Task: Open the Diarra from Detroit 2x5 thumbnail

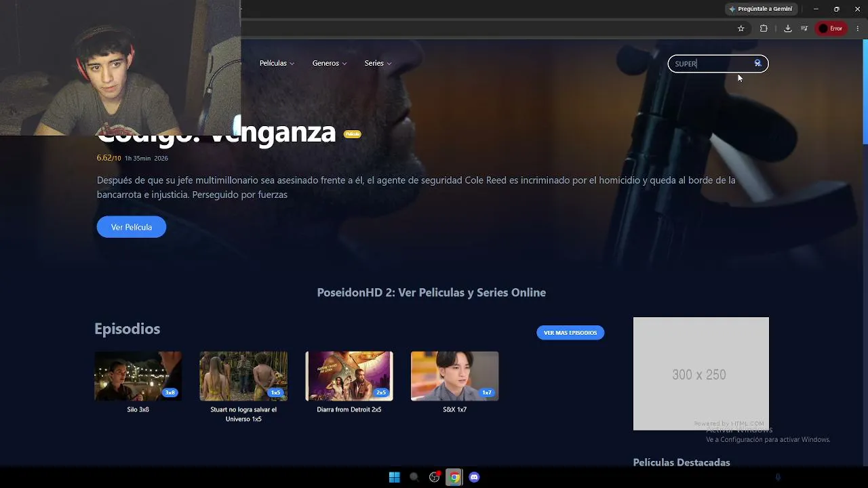Action: coord(349,376)
